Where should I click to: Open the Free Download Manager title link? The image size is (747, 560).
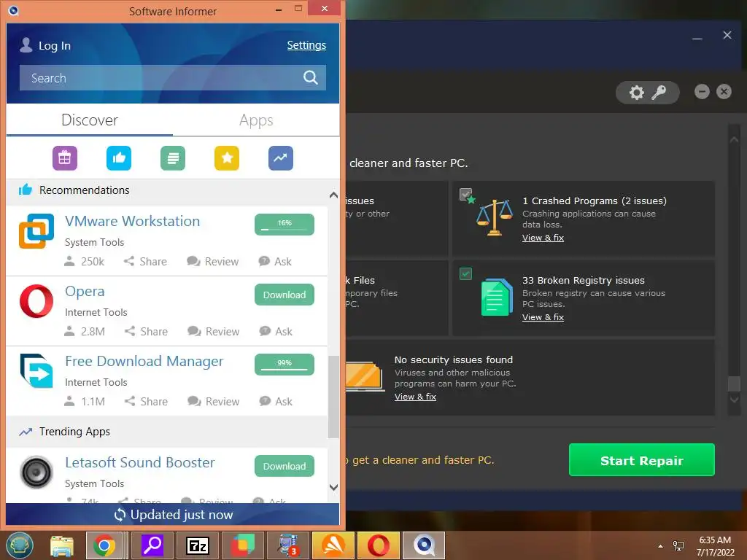click(144, 362)
